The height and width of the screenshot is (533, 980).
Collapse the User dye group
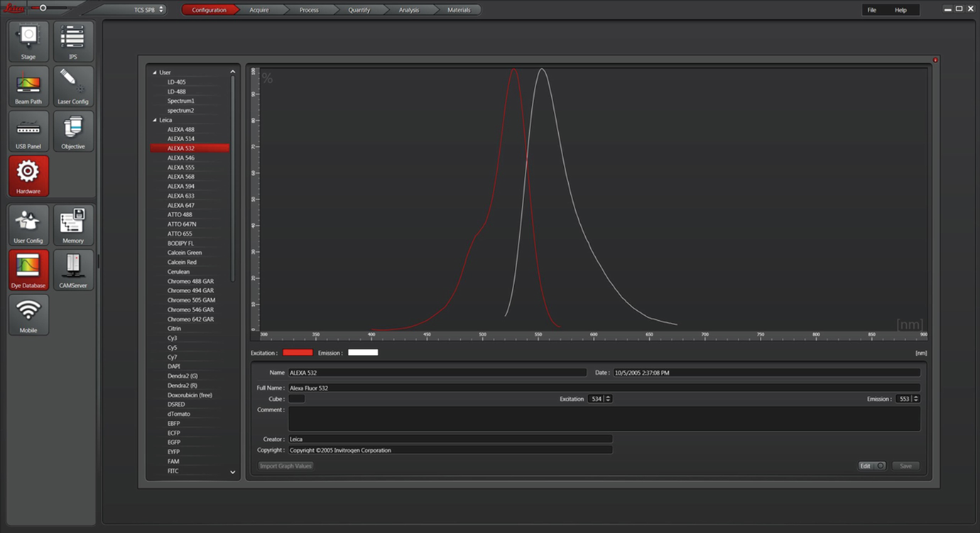pos(155,72)
